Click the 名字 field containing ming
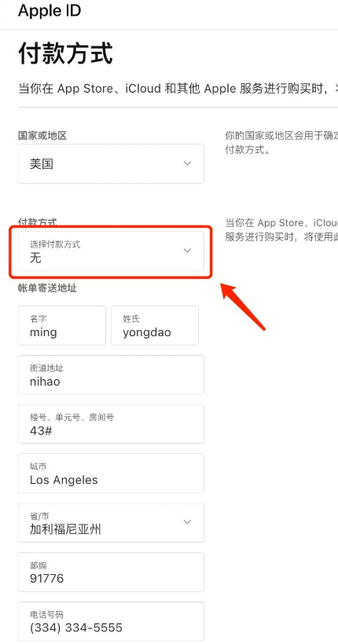338x644 pixels. coord(61,325)
